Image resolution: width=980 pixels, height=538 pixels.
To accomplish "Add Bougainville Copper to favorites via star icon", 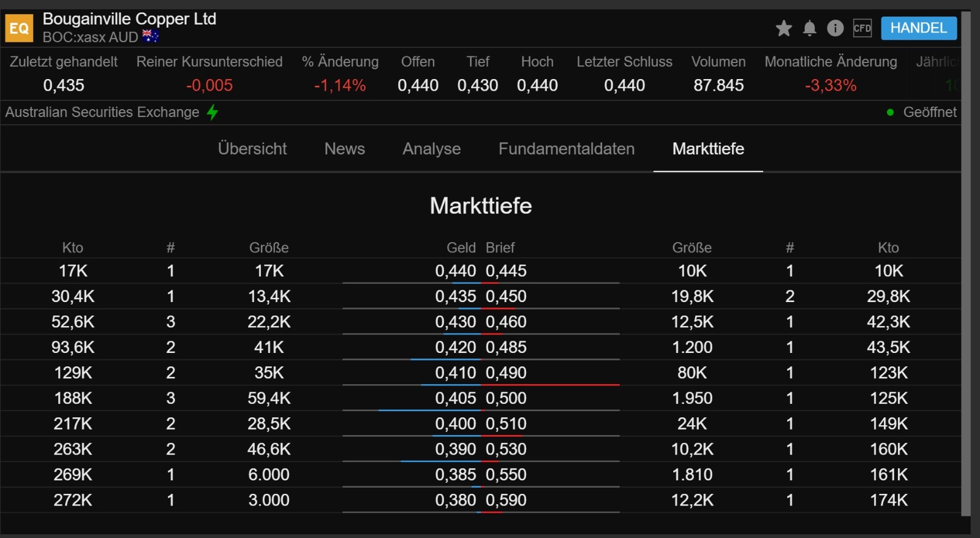I will 783,28.
